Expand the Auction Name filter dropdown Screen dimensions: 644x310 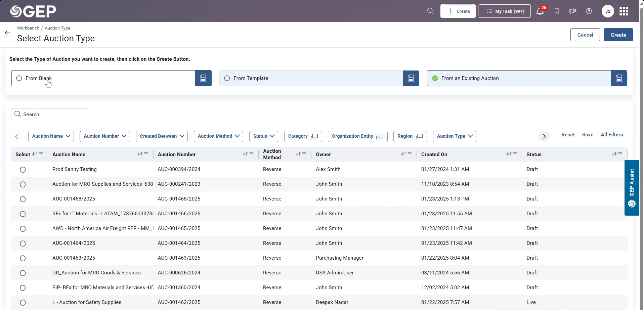click(51, 136)
